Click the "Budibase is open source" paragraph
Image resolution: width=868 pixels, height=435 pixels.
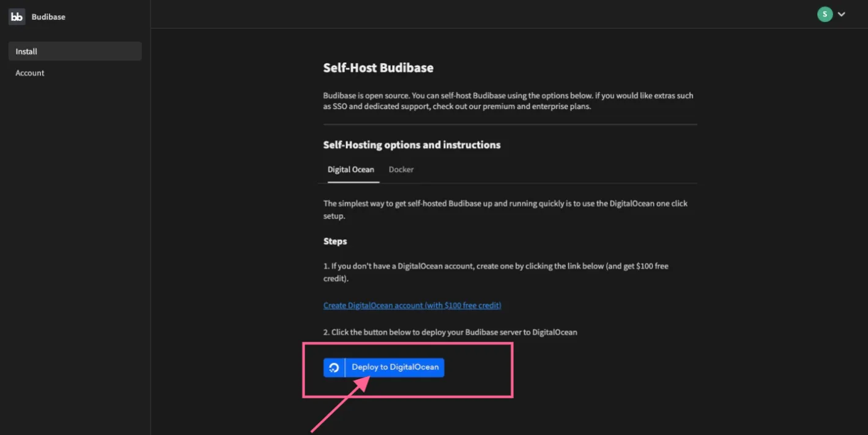[x=508, y=101]
